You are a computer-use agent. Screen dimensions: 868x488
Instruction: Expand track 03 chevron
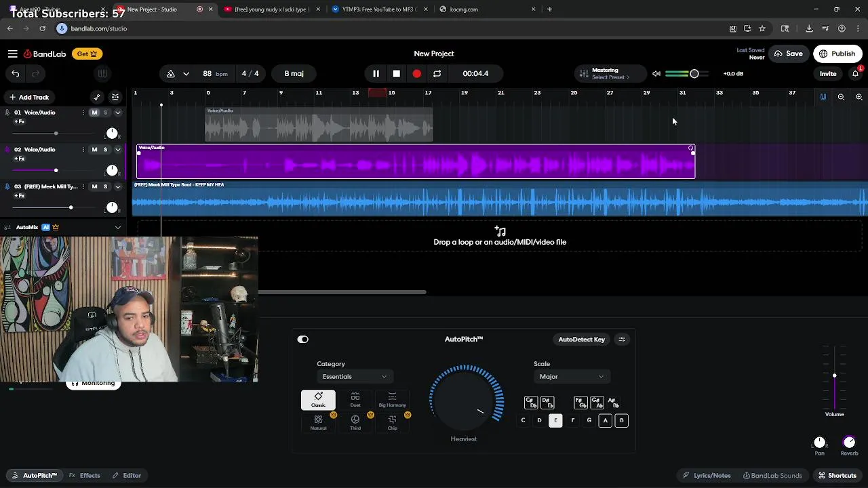117,186
